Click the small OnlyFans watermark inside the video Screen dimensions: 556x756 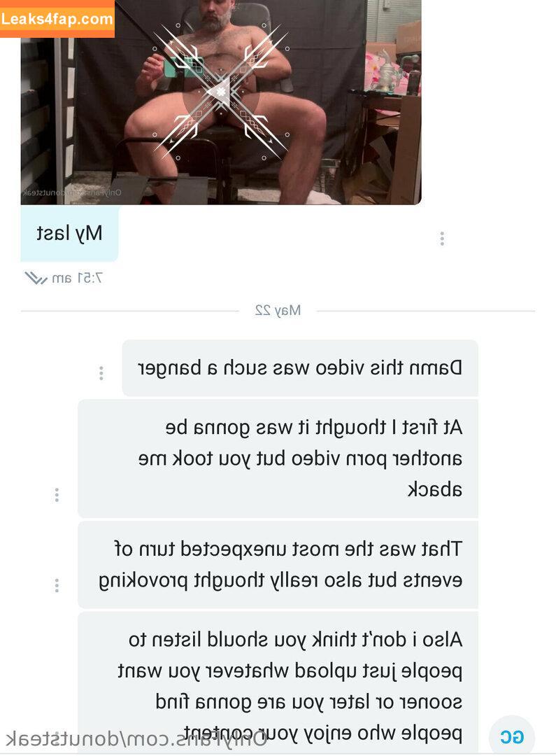(72, 192)
